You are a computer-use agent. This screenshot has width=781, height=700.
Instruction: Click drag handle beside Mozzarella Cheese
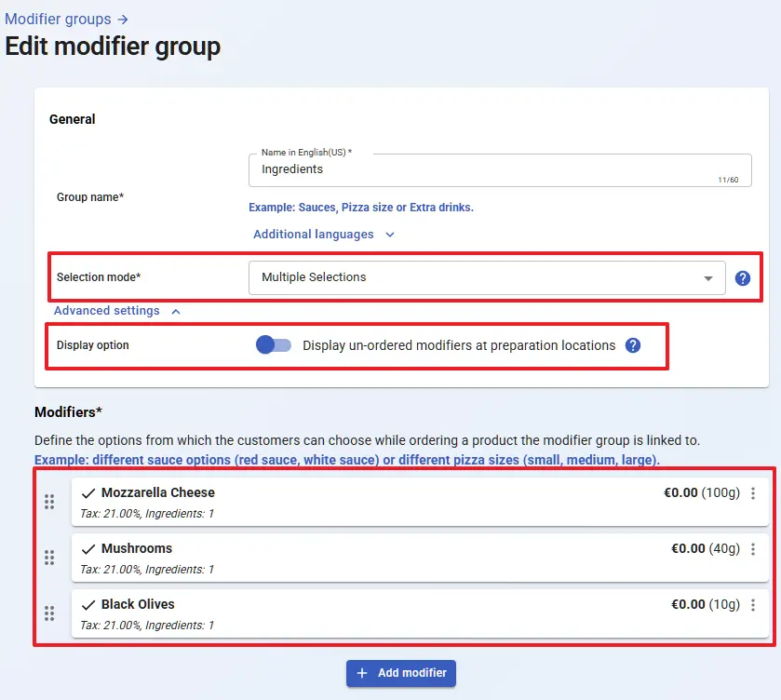tap(49, 502)
